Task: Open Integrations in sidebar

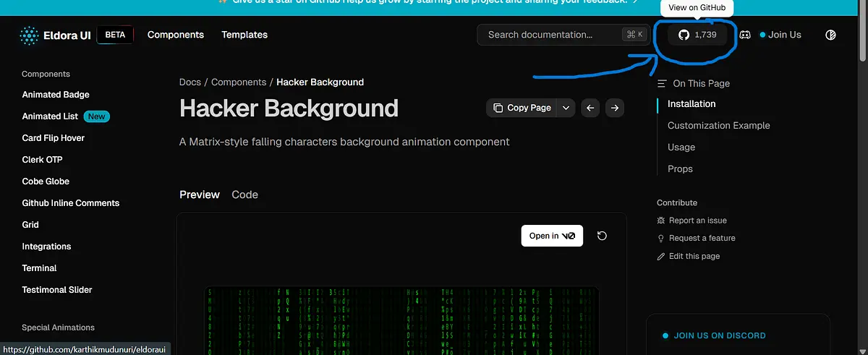Action: coord(46,247)
